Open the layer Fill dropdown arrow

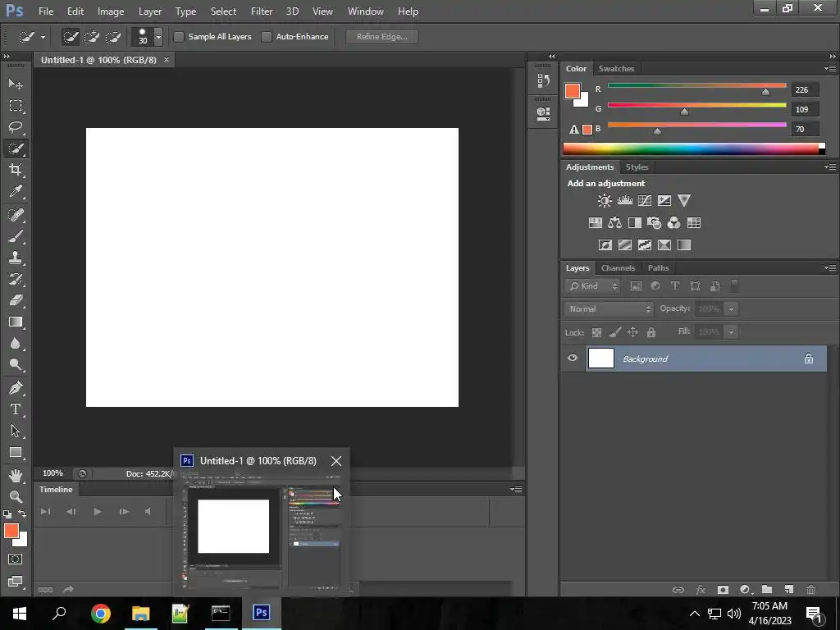point(731,331)
